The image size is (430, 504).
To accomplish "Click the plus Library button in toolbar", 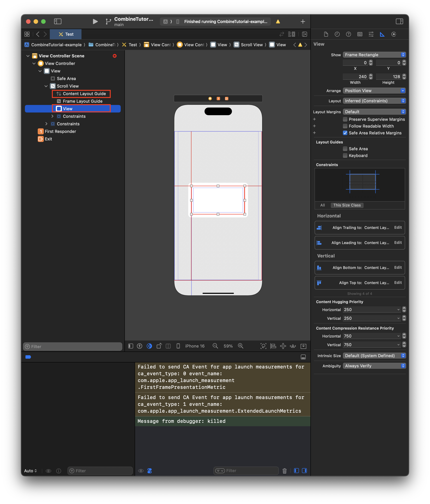I will (x=303, y=21).
